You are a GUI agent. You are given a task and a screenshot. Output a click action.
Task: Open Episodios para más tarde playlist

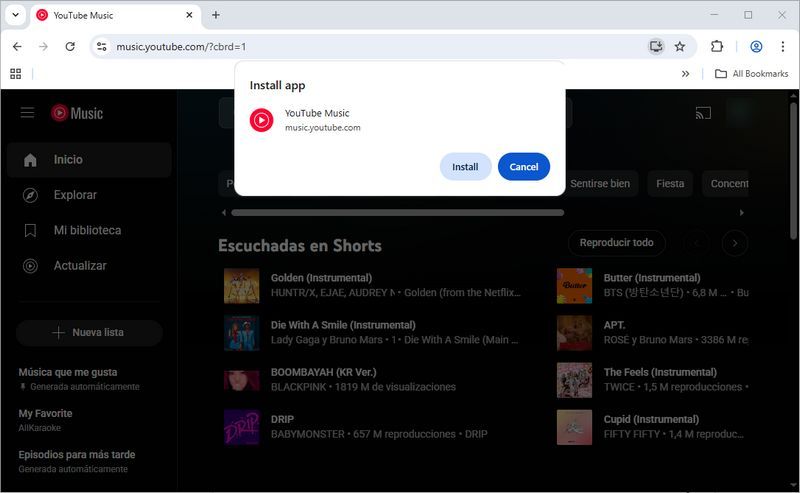click(77, 461)
